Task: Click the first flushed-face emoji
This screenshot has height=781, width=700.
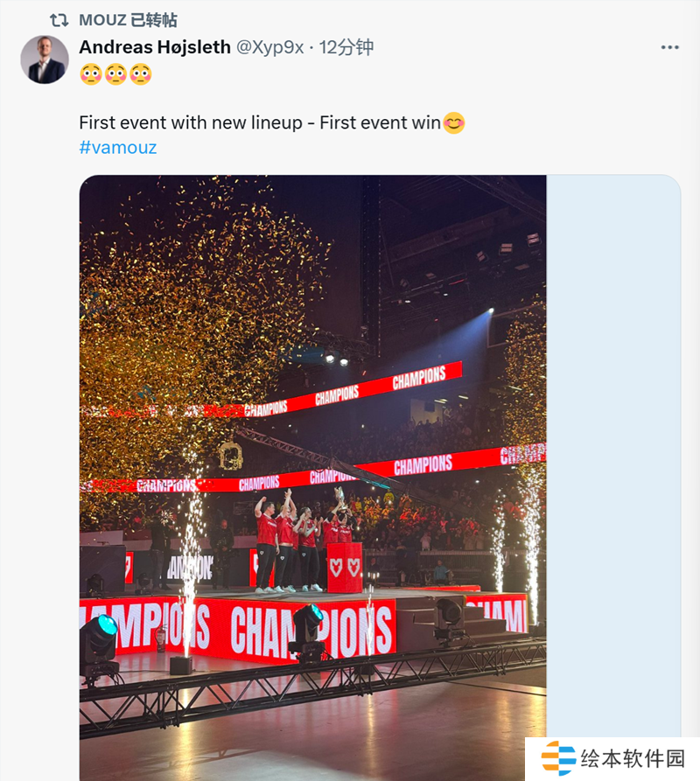Action: (x=91, y=74)
